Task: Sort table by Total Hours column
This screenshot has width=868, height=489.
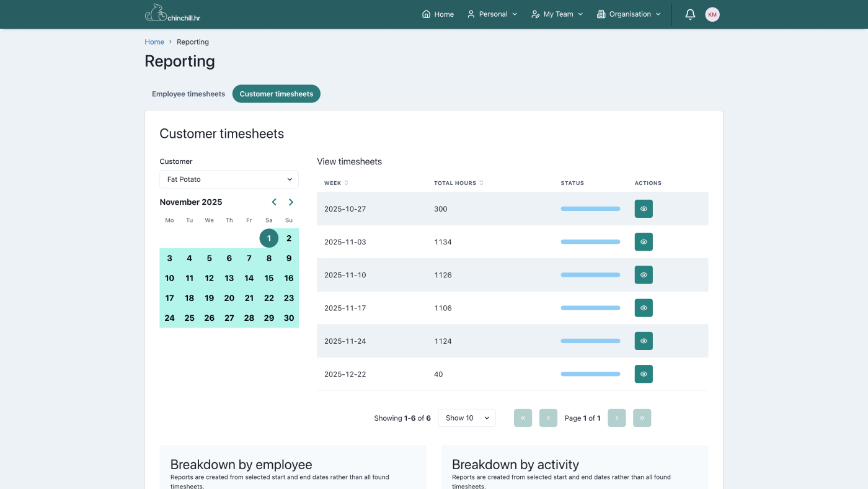Action: [x=459, y=183]
